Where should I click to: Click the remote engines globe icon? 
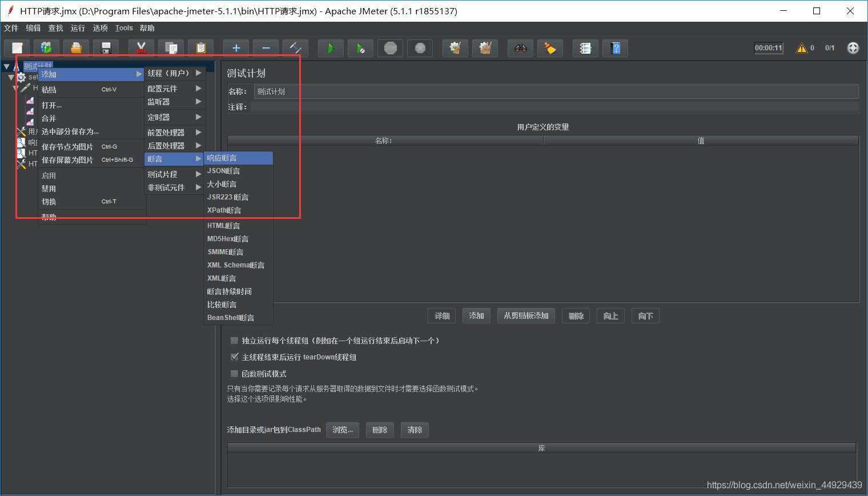(853, 48)
